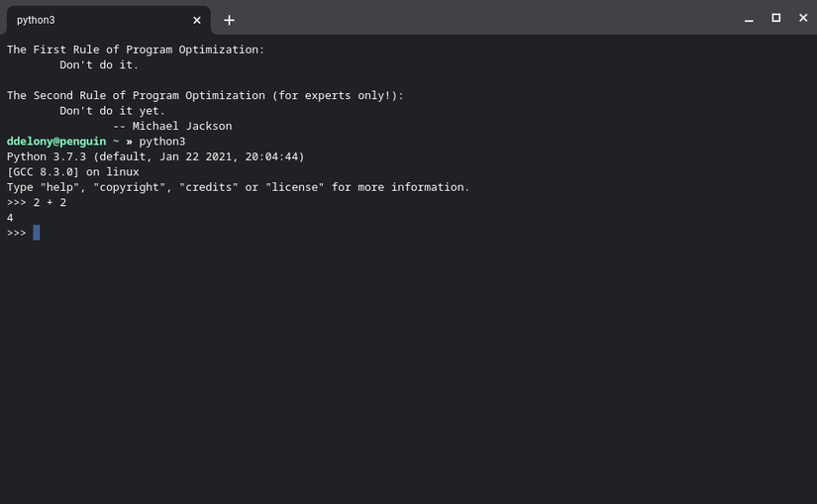Click the "-- Michael Jackson" attribution text

(172, 126)
